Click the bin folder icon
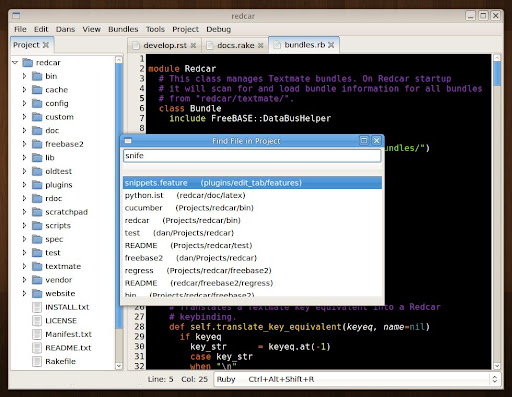512x397 pixels. tap(37, 76)
